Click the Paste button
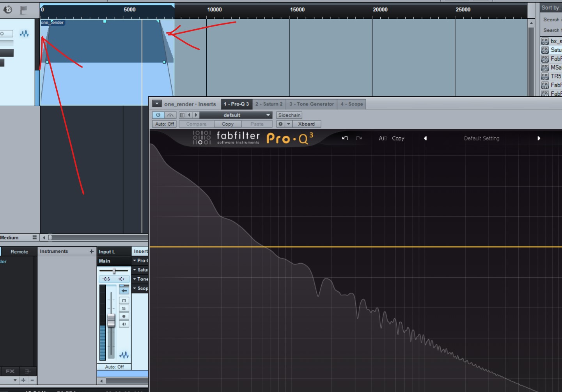Viewport: 562px width, 392px height. 257,124
